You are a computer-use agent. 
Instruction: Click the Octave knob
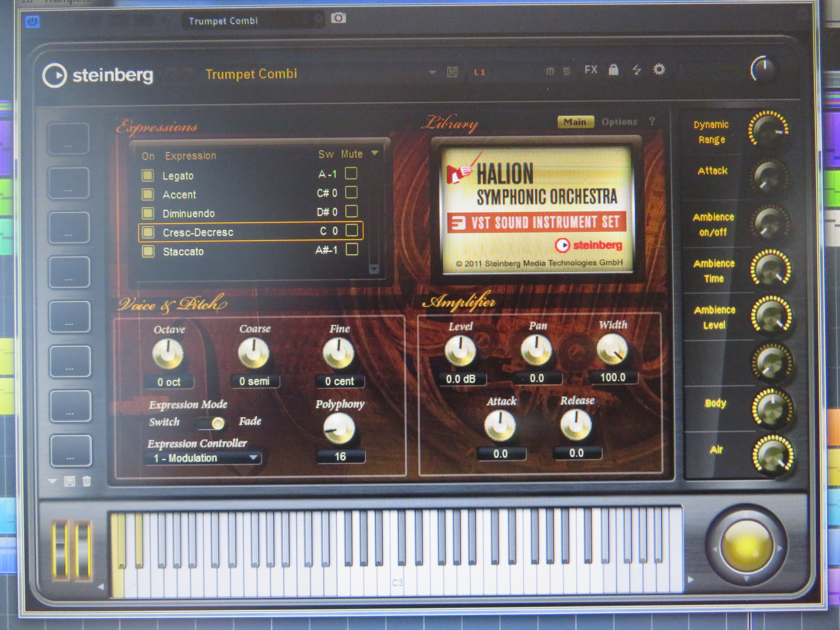(x=168, y=354)
